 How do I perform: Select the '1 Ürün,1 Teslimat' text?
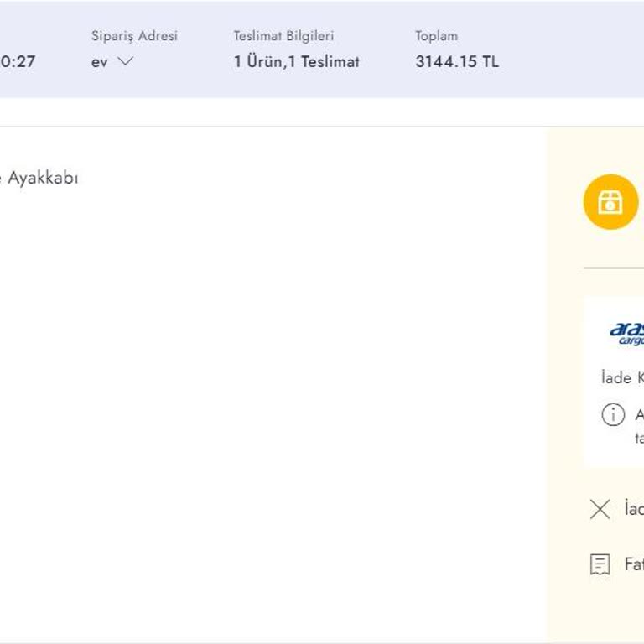coord(296,62)
